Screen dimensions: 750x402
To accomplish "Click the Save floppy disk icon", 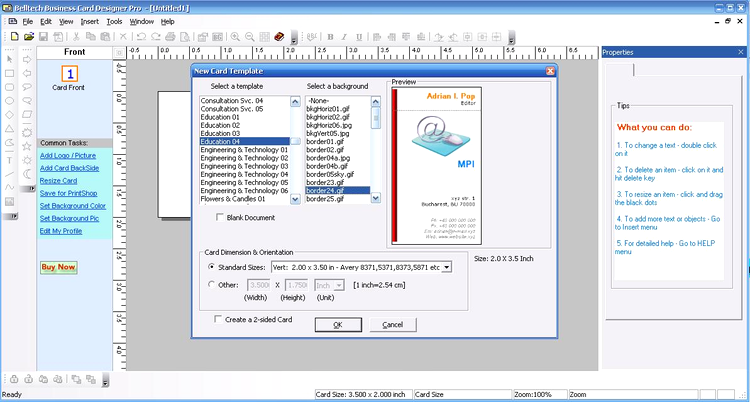I will 43,36.
